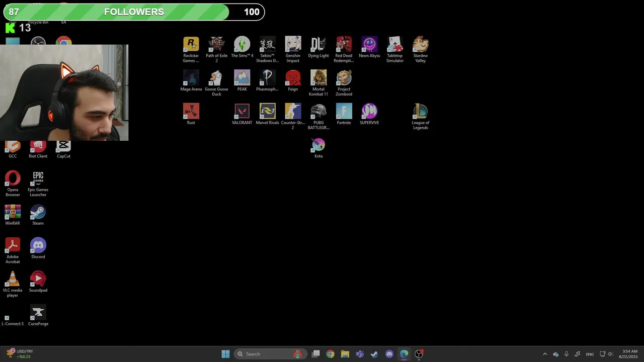
Task: Launch Path of Exile 2
Action: click(x=216, y=49)
